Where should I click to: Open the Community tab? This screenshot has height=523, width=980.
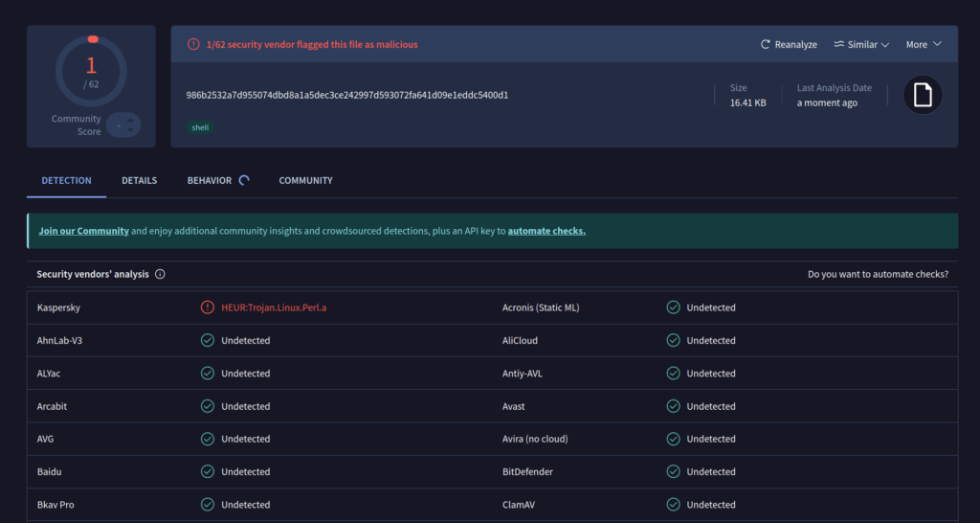click(x=305, y=180)
